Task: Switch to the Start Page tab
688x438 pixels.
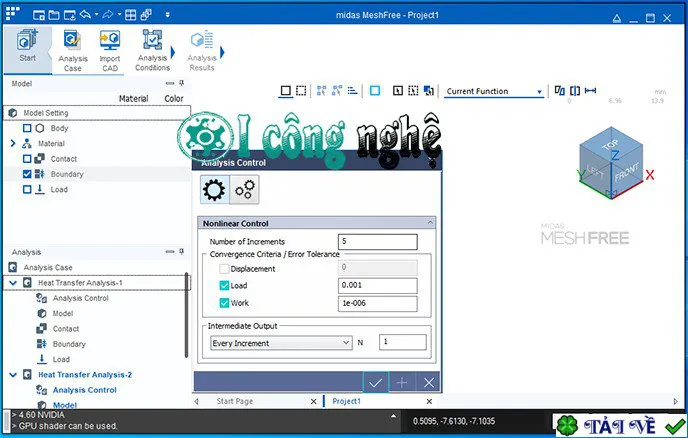Action: tap(235, 401)
